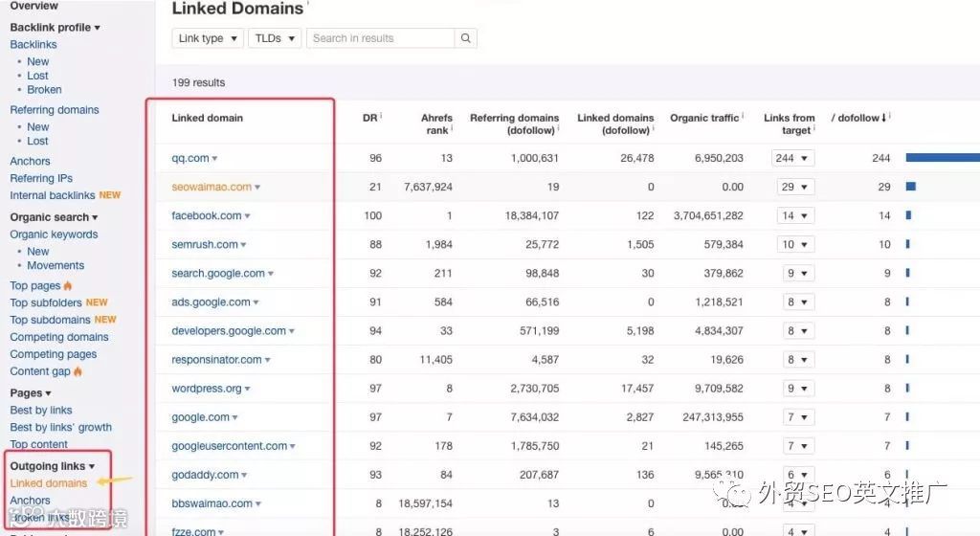The width and height of the screenshot is (980, 536).
Task: Open the seowaimao.com linked domain
Action: 212,187
